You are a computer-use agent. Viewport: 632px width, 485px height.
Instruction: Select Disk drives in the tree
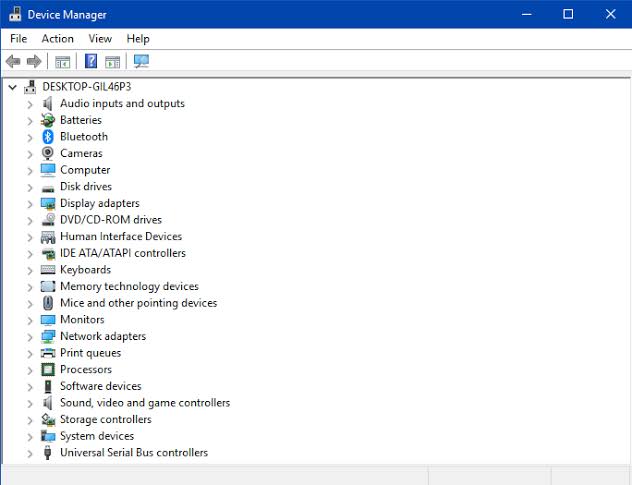86,187
